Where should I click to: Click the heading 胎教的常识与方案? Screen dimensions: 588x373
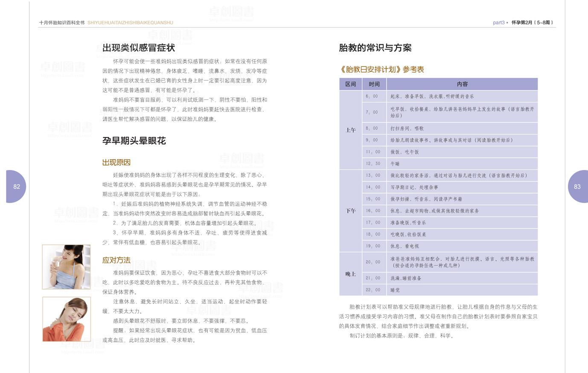tap(375, 48)
